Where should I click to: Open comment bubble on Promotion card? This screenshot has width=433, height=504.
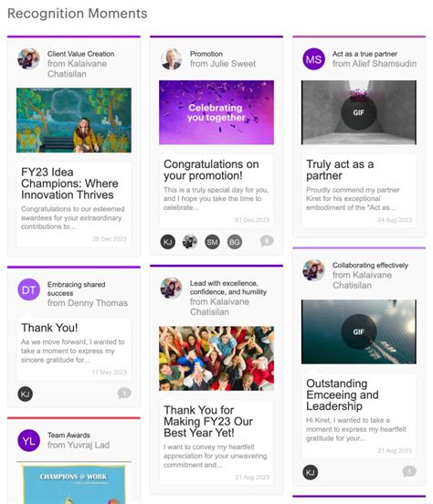pyautogui.click(x=267, y=241)
